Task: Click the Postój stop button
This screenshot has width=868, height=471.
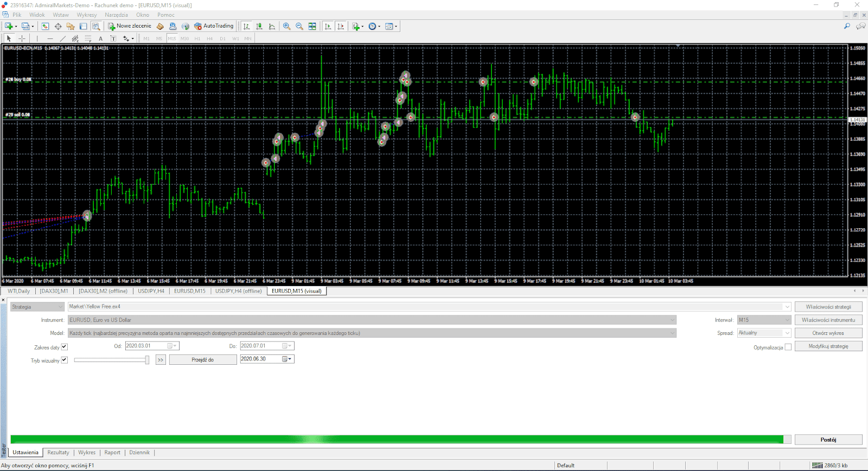Action: (828, 440)
